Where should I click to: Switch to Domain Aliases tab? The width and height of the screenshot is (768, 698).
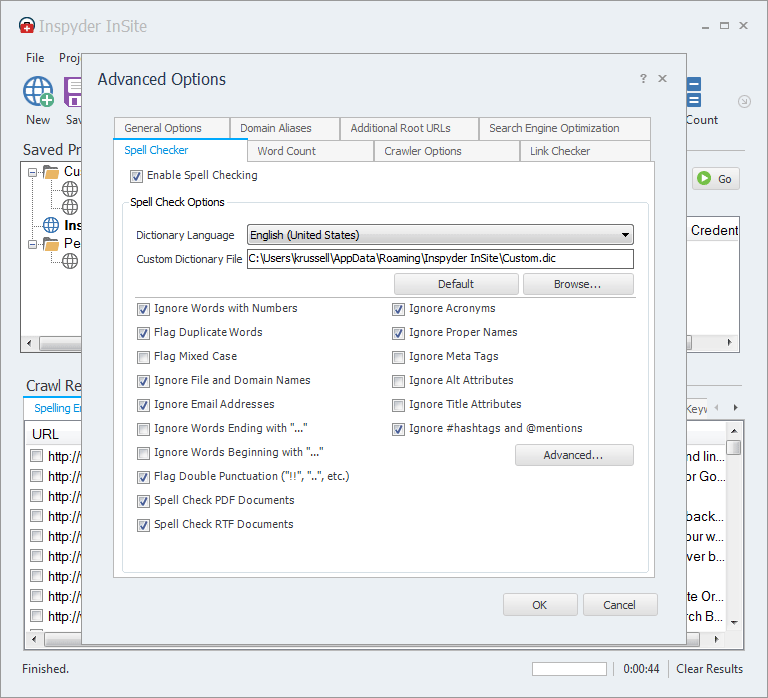coord(285,128)
